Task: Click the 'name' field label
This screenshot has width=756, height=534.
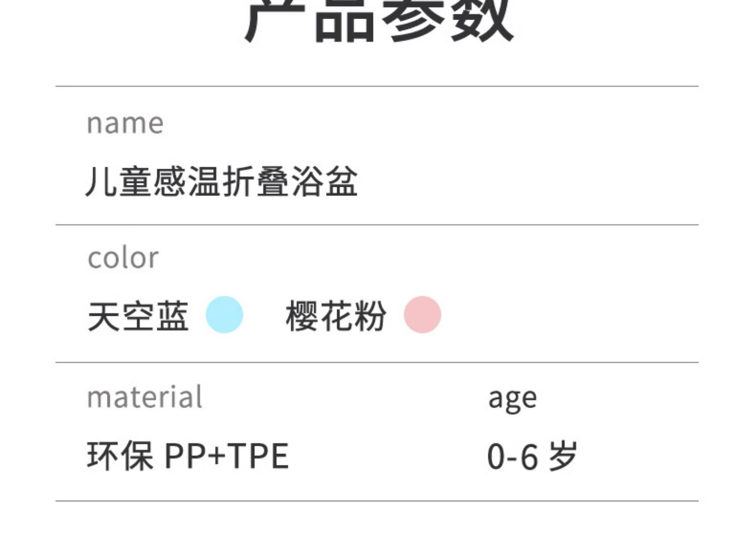Action: [x=125, y=123]
